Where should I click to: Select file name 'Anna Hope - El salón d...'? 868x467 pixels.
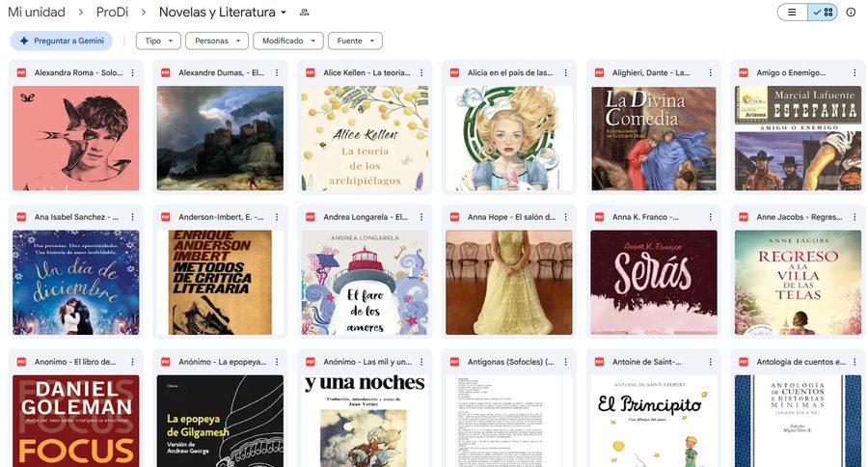coord(511,217)
